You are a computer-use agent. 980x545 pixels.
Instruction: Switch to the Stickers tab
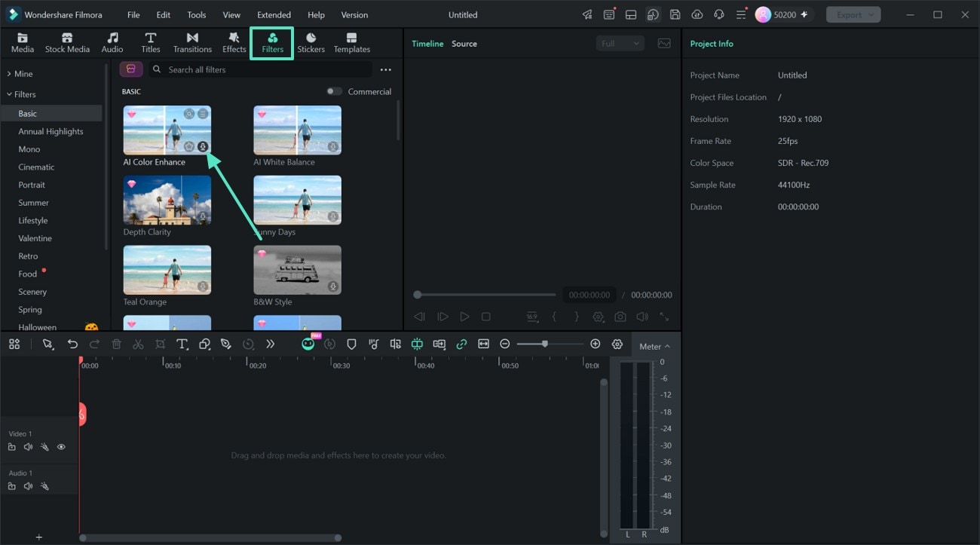pyautogui.click(x=311, y=43)
